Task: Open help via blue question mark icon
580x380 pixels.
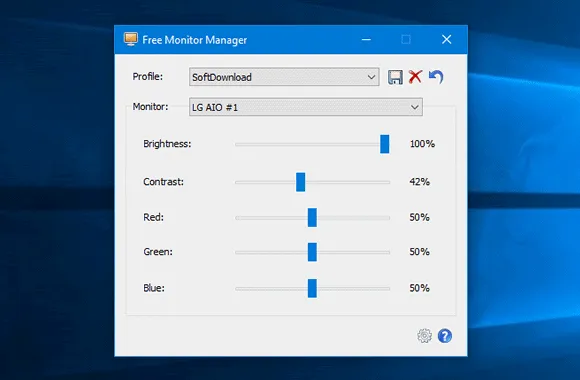Action: (445, 336)
